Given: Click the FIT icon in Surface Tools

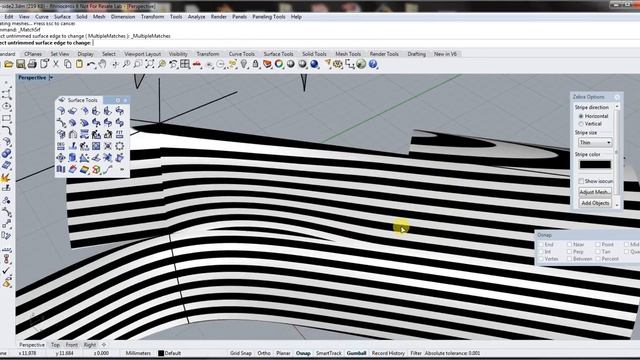Looking at the screenshot, I should coord(120,134).
